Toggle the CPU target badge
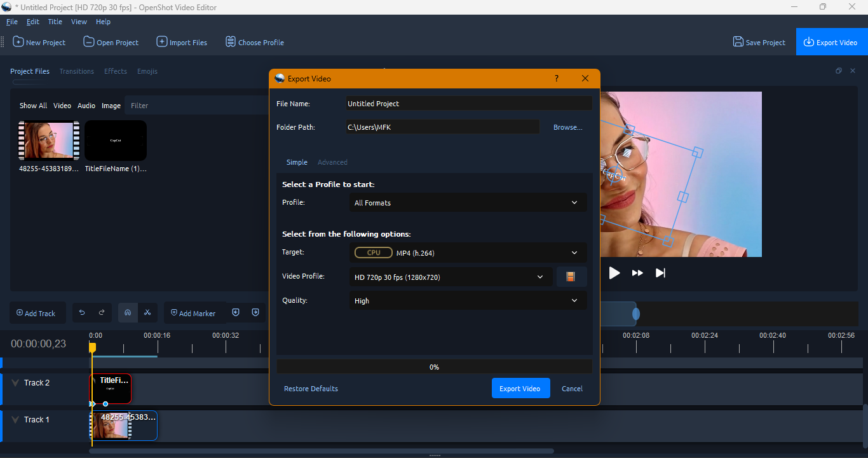Viewport: 868px width, 458px height. tap(373, 252)
